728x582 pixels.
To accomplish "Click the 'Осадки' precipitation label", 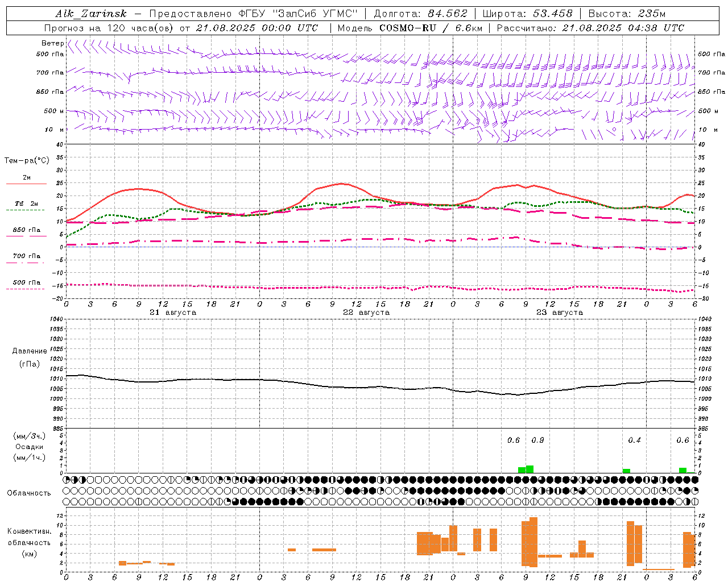I will coord(29,447).
